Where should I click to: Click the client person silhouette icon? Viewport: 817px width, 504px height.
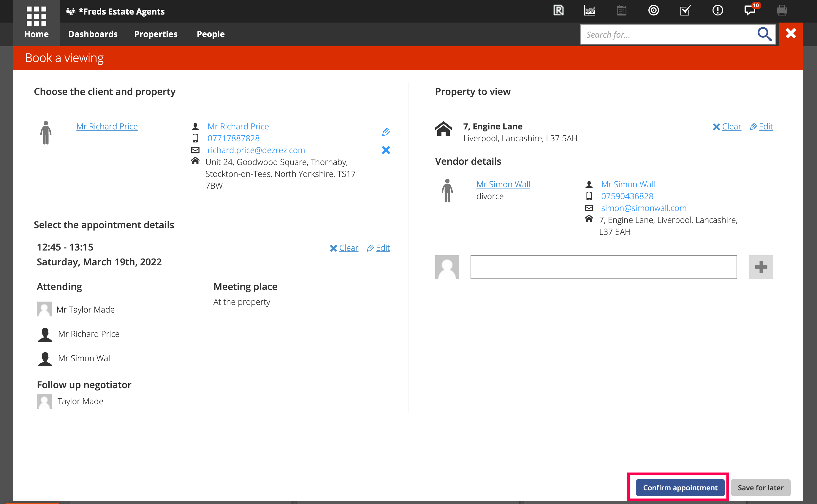pyautogui.click(x=46, y=133)
